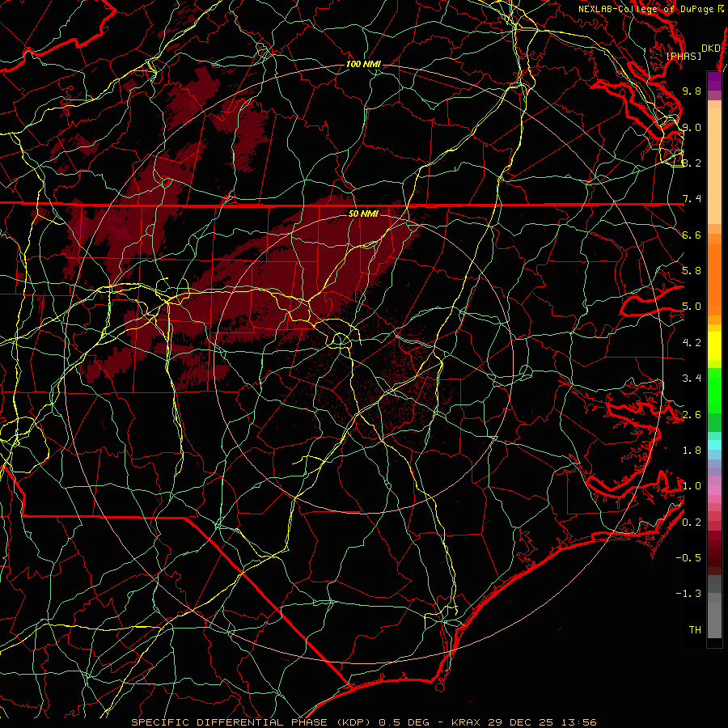Click the [PHAS] legend header
728x728 pixels.
(684, 56)
